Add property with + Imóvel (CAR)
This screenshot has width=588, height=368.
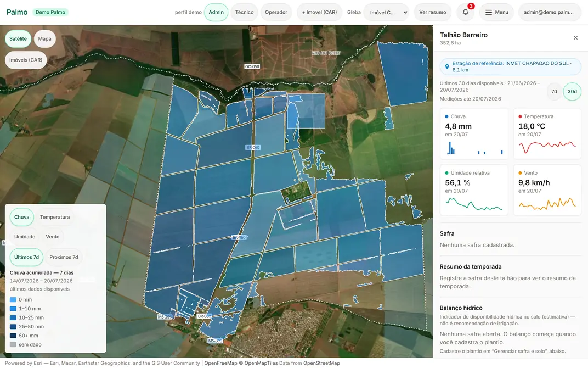[x=319, y=13]
